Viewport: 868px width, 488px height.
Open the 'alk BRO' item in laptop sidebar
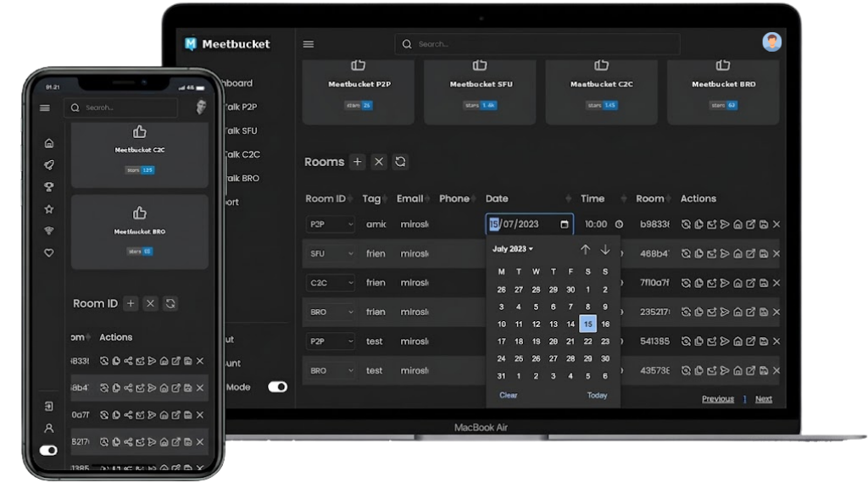pyautogui.click(x=242, y=178)
